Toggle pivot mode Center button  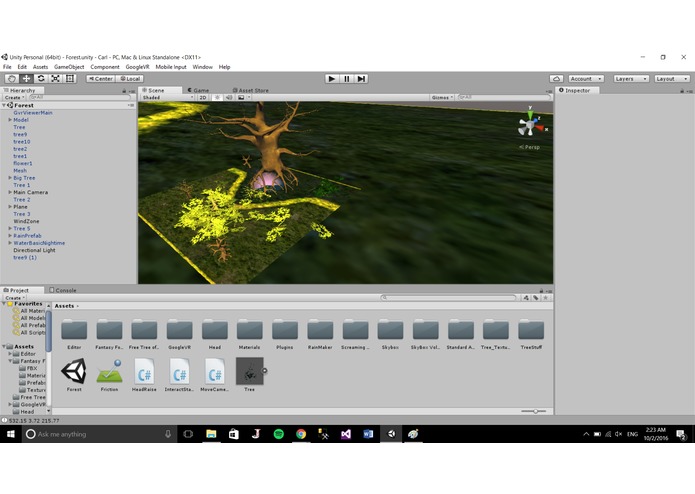click(x=101, y=78)
